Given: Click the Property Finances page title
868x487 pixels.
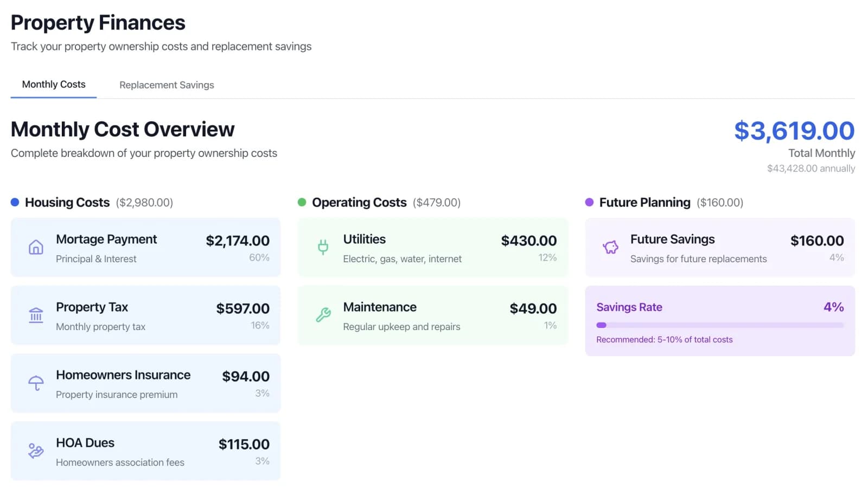Looking at the screenshot, I should [x=98, y=23].
